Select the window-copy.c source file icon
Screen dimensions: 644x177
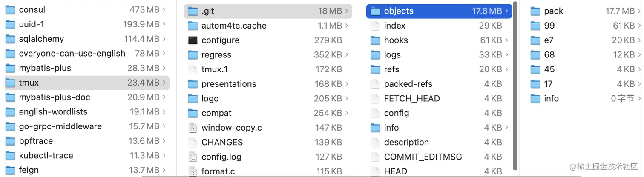click(193, 128)
